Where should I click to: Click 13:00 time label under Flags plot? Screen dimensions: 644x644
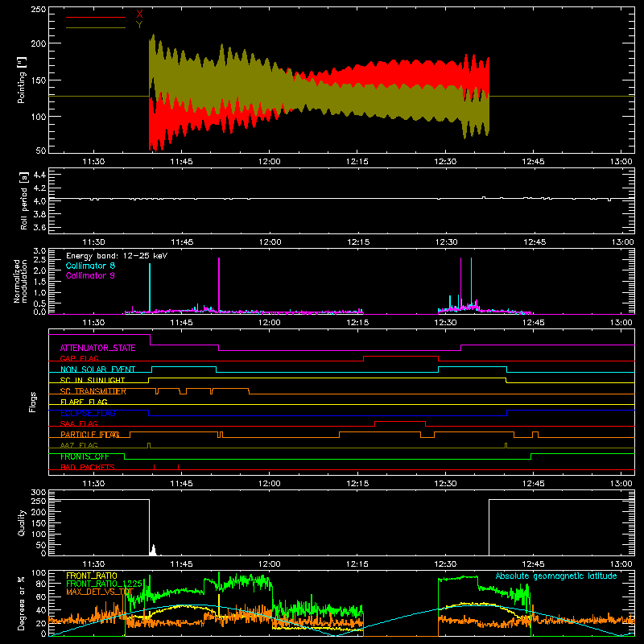pyautogui.click(x=621, y=484)
